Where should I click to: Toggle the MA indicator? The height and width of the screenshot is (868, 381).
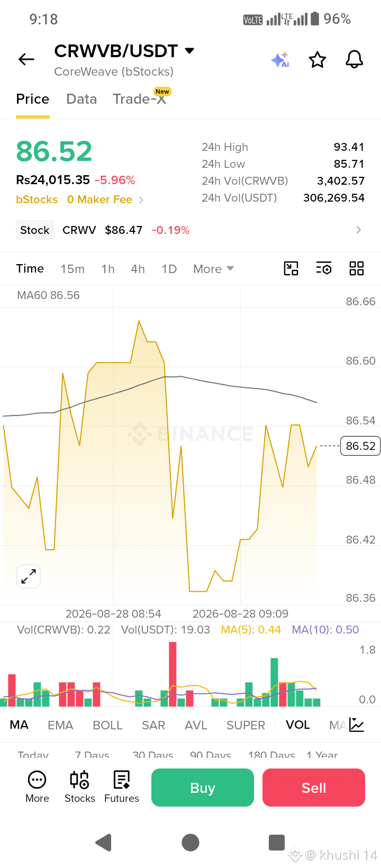[x=19, y=725]
